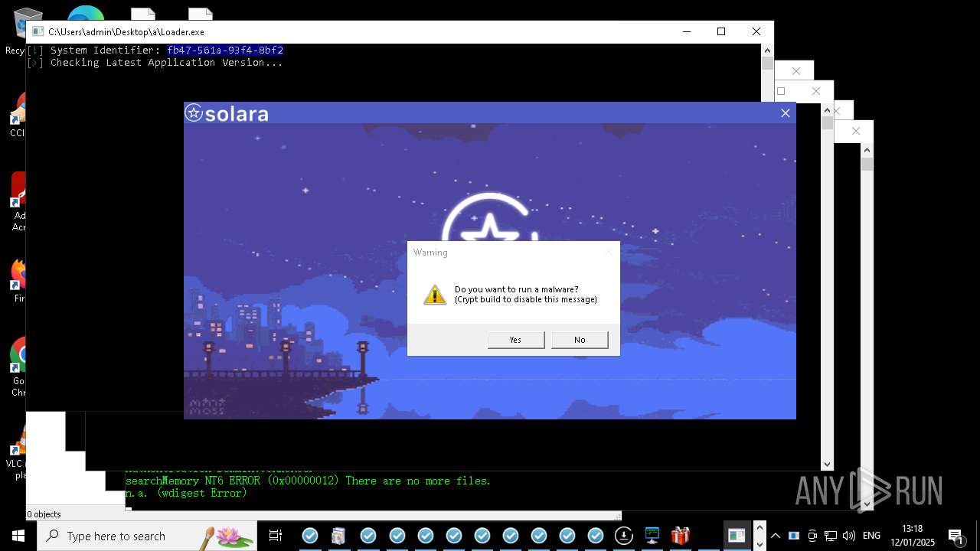Click the 'Checking Latest Application Version...' line
The width and height of the screenshot is (980, 551).
pyautogui.click(x=167, y=63)
